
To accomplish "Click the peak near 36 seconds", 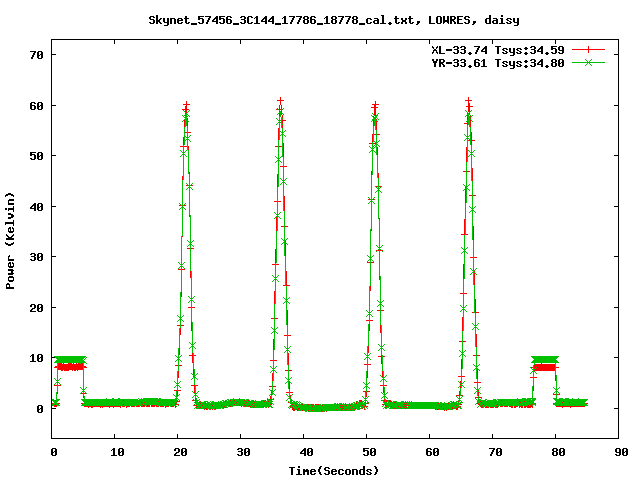I will [280, 103].
